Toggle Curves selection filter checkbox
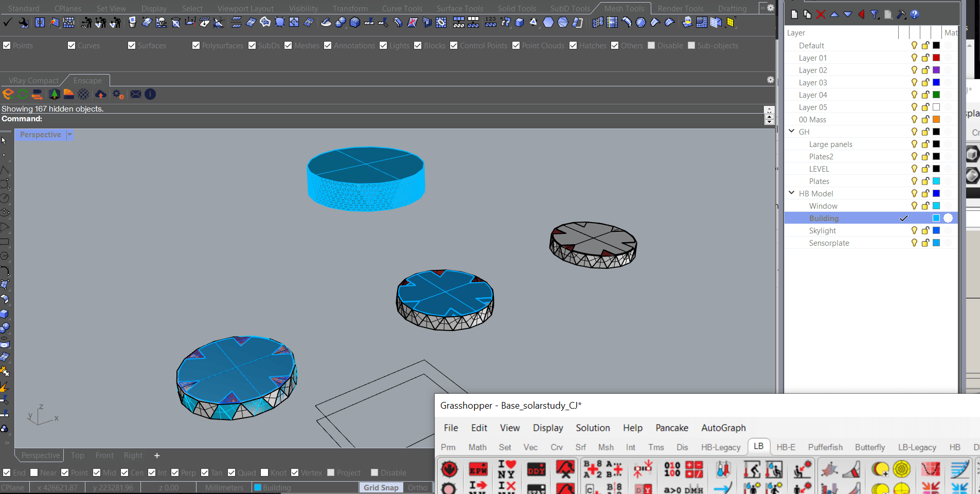The image size is (980, 494). (72, 45)
